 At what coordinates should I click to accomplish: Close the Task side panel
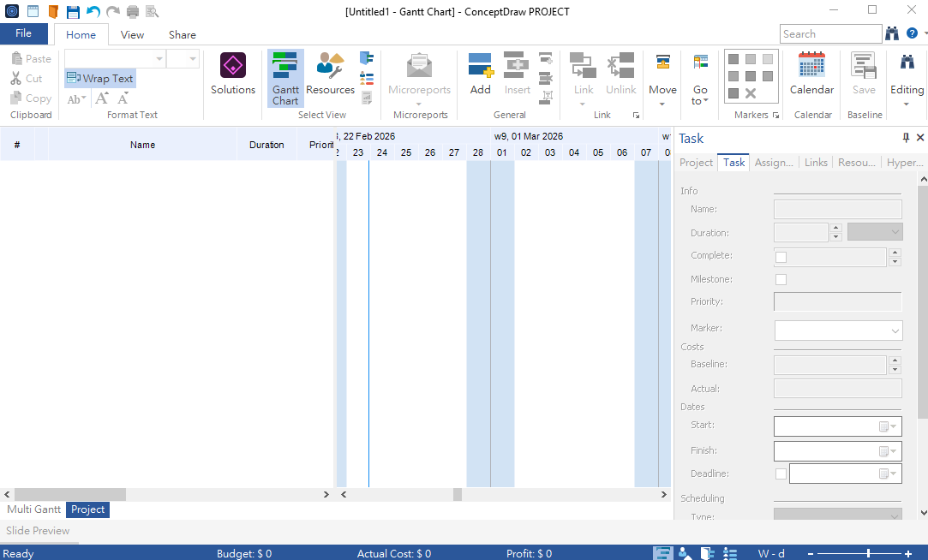pos(920,137)
